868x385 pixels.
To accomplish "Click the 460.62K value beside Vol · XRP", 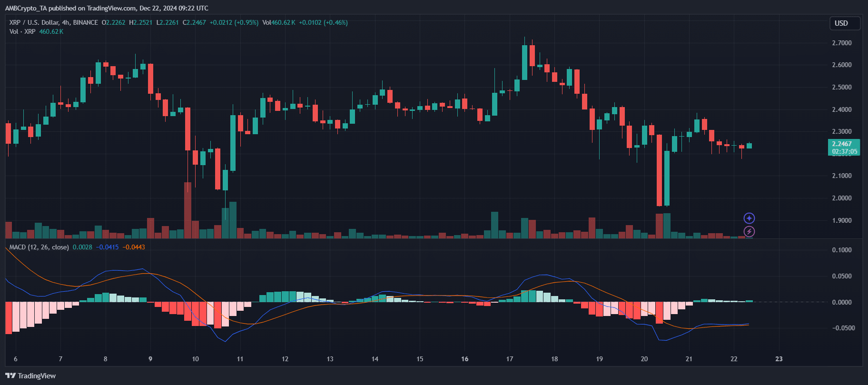I will click(51, 31).
